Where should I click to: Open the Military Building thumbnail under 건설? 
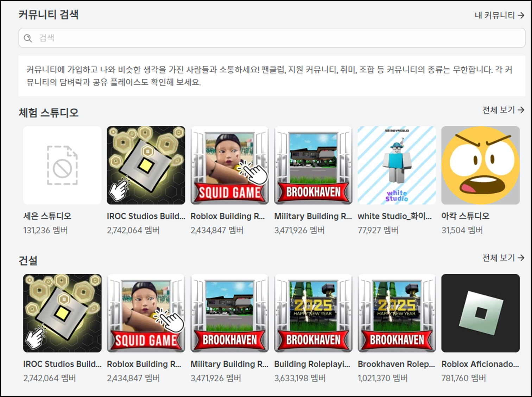tap(230, 313)
